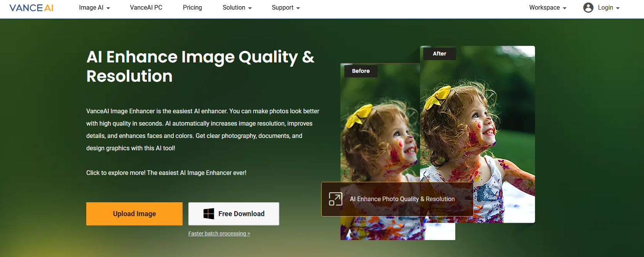The height and width of the screenshot is (257, 644).
Task: Click the Windows logo in Free Download
Action: coord(209,214)
